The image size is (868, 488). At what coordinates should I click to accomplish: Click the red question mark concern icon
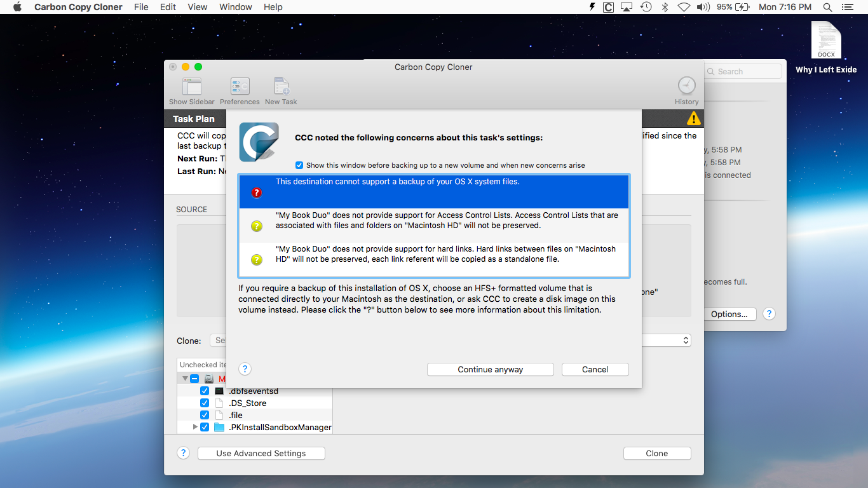[257, 193]
